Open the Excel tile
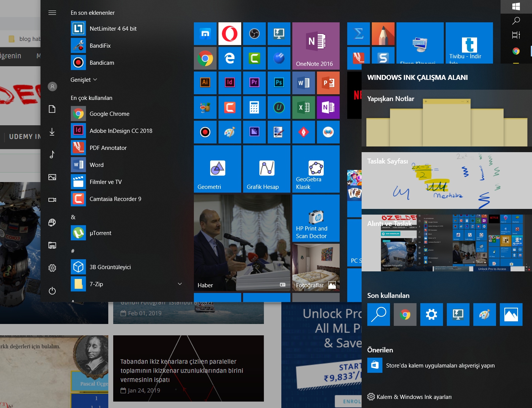532x408 pixels. coord(304,107)
